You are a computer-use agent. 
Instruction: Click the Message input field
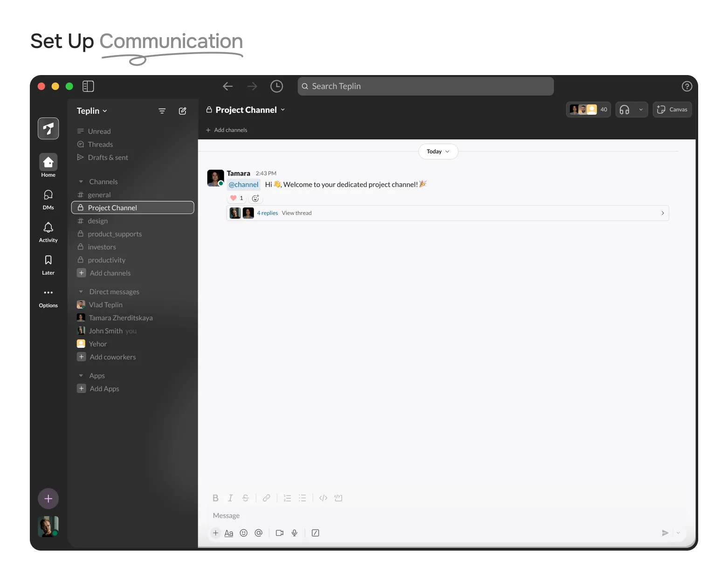click(446, 516)
